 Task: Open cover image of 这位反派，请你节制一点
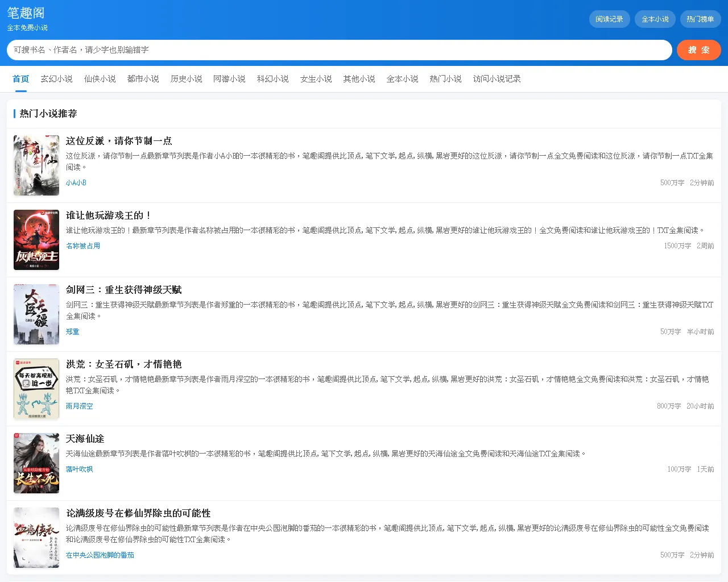point(36,165)
